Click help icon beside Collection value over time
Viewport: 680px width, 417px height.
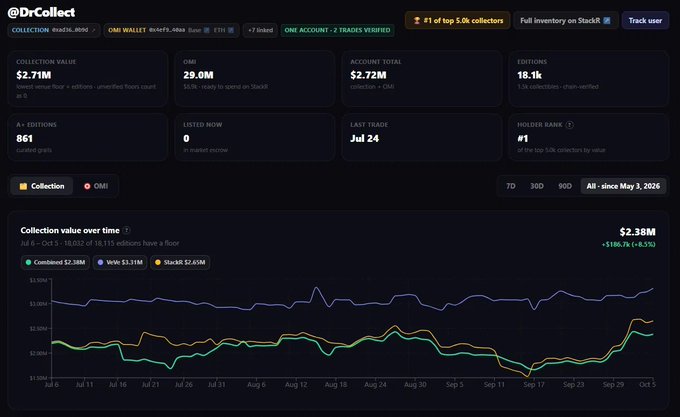coord(126,230)
